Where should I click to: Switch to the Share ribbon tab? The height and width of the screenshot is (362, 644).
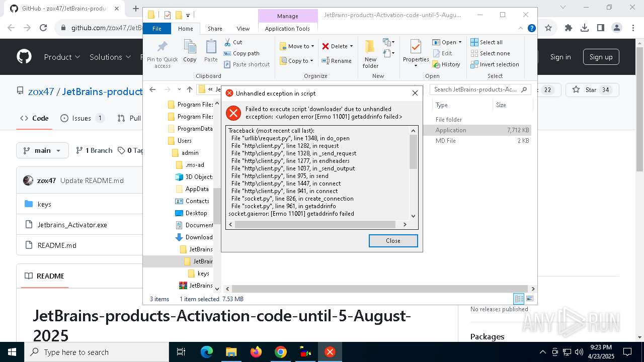[x=215, y=29]
